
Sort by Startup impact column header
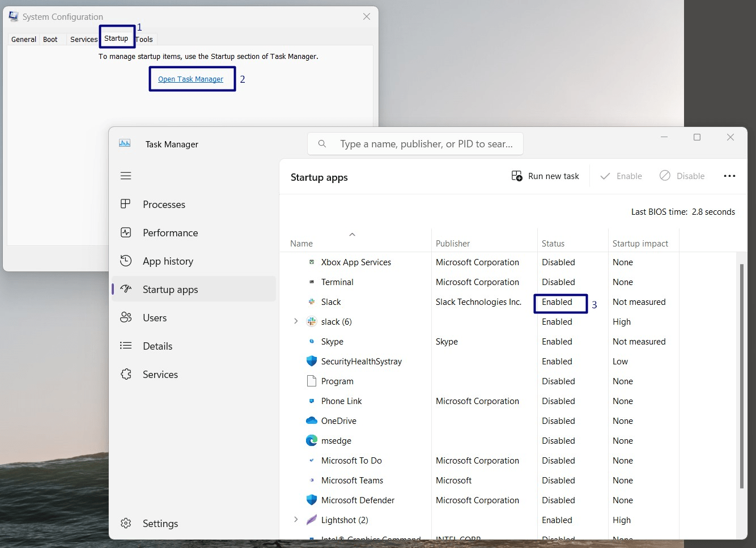point(644,243)
